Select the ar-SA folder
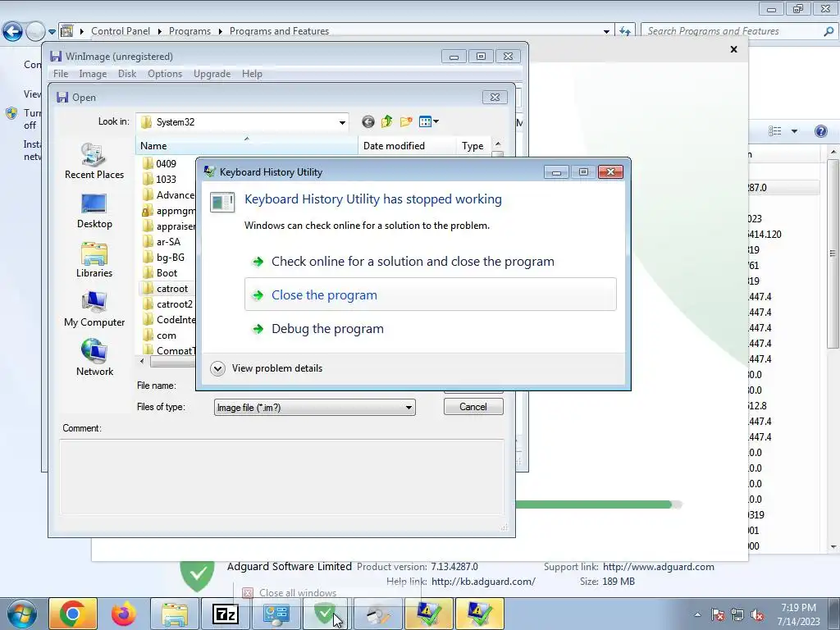This screenshot has height=630, width=840. pos(162,242)
